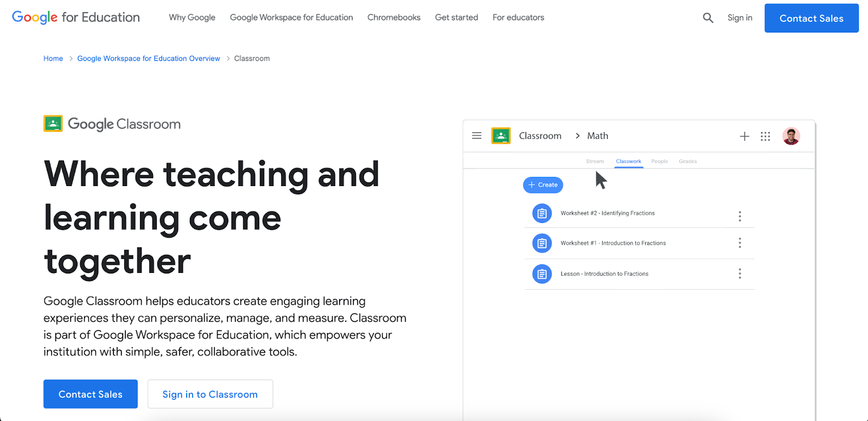Click chevron between Classroom and Math
The width and height of the screenshot is (868, 421).
tap(577, 136)
